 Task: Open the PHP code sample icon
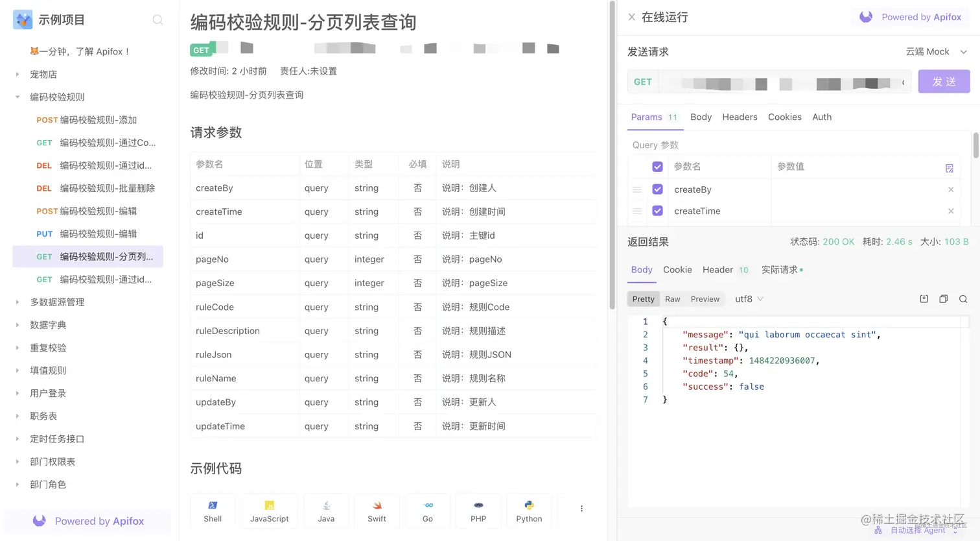pos(478,505)
